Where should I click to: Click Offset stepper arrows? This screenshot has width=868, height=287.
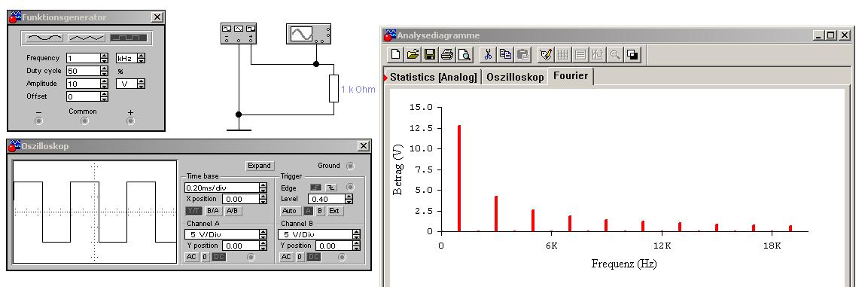pyautogui.click(x=104, y=96)
